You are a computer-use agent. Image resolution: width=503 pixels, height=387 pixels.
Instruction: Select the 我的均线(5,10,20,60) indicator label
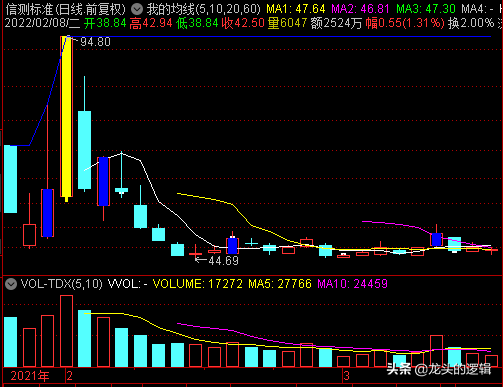coord(203,9)
